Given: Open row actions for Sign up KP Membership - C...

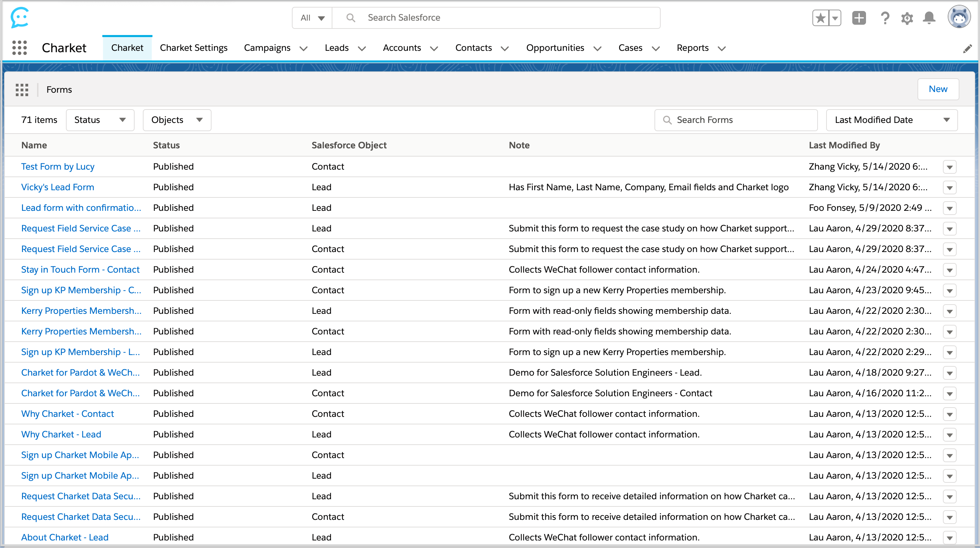Looking at the screenshot, I should click(949, 291).
